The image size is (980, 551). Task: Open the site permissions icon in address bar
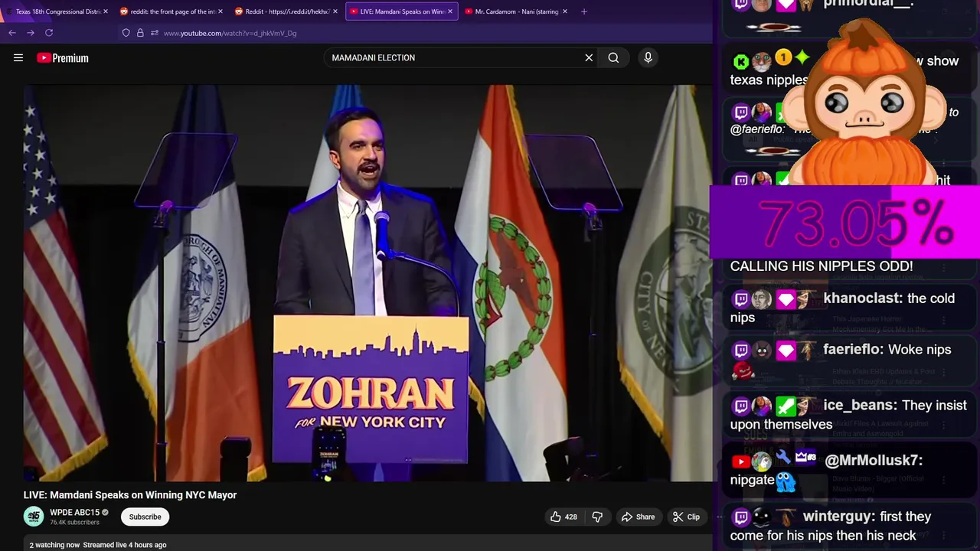[155, 33]
